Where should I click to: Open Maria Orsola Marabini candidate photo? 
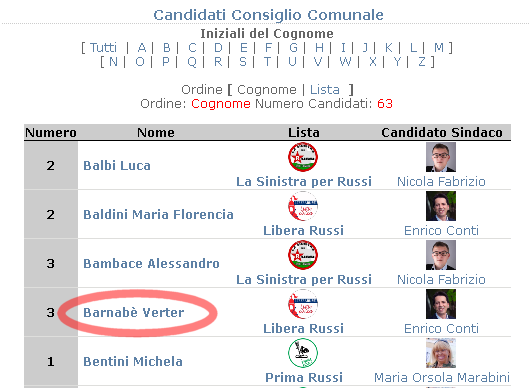coord(441,353)
